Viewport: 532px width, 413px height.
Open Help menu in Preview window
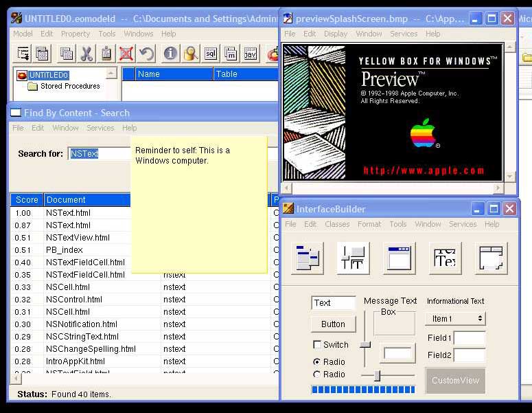432,34
